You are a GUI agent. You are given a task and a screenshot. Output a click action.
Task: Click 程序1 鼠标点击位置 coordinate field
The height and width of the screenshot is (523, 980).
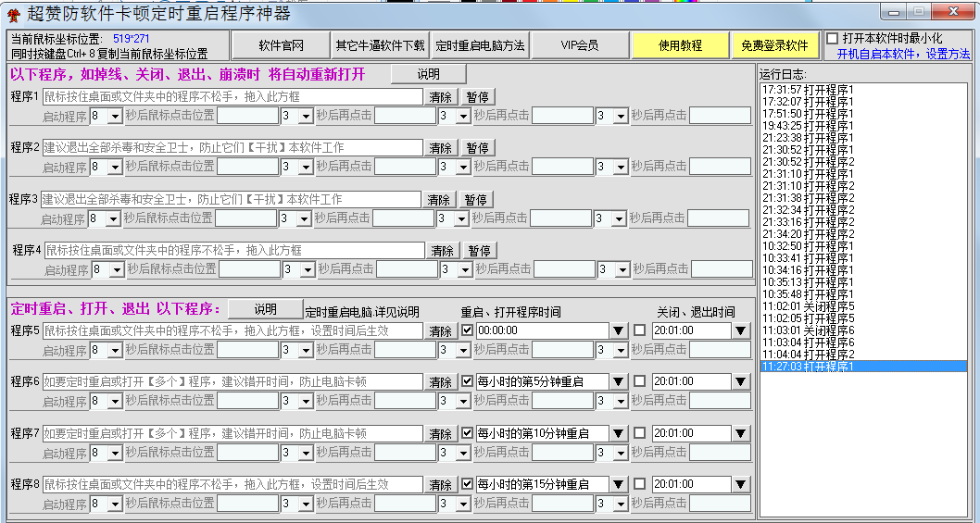(x=247, y=116)
